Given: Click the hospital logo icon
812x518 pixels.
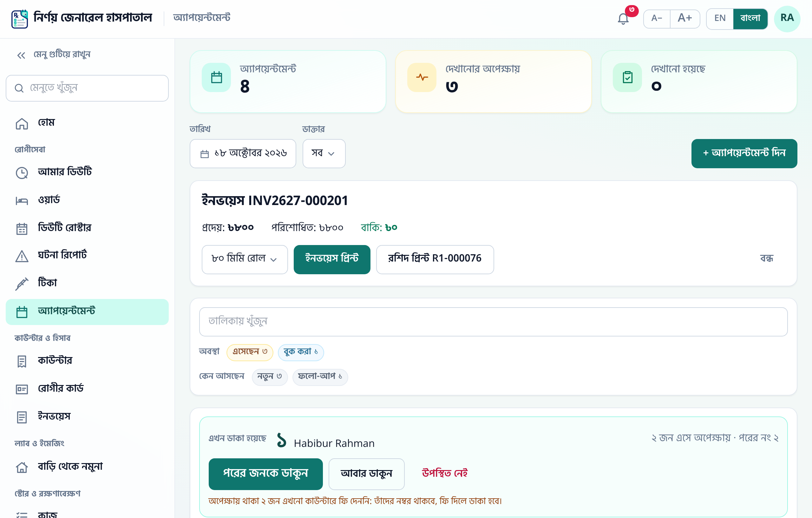Looking at the screenshot, I should pyautogui.click(x=20, y=19).
